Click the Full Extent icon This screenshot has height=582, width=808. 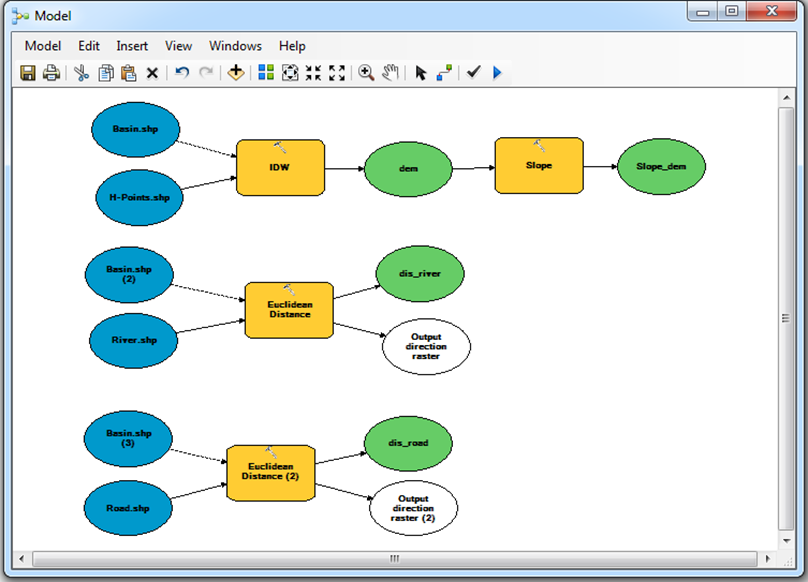point(290,73)
